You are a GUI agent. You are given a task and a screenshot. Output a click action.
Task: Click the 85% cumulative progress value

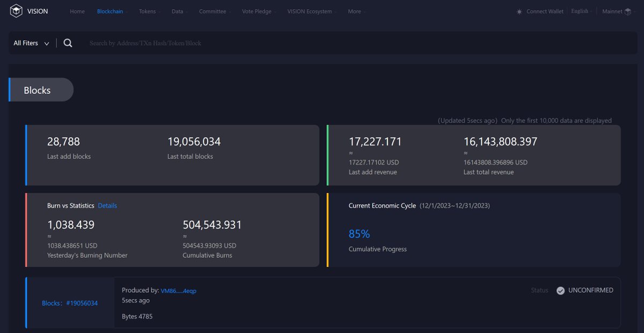pyautogui.click(x=359, y=234)
